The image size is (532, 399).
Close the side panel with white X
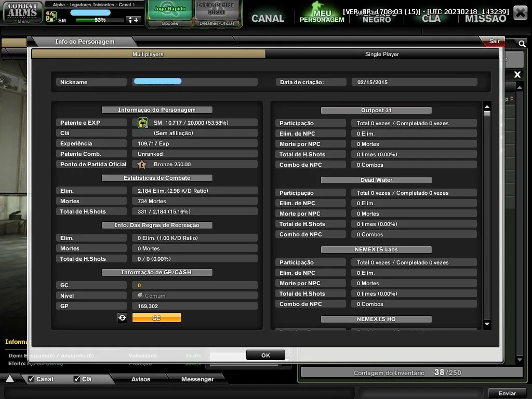coord(517,75)
